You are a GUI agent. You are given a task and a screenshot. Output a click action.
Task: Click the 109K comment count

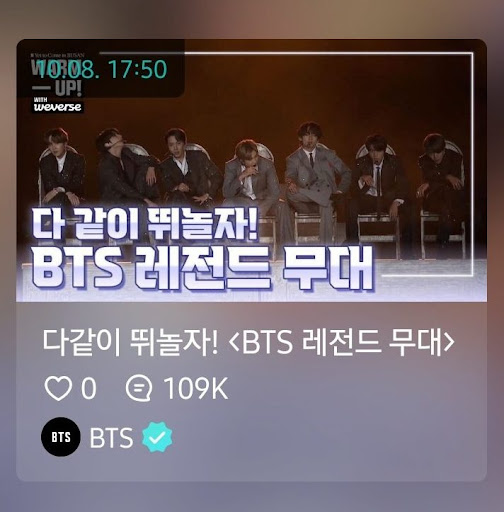pos(196,388)
